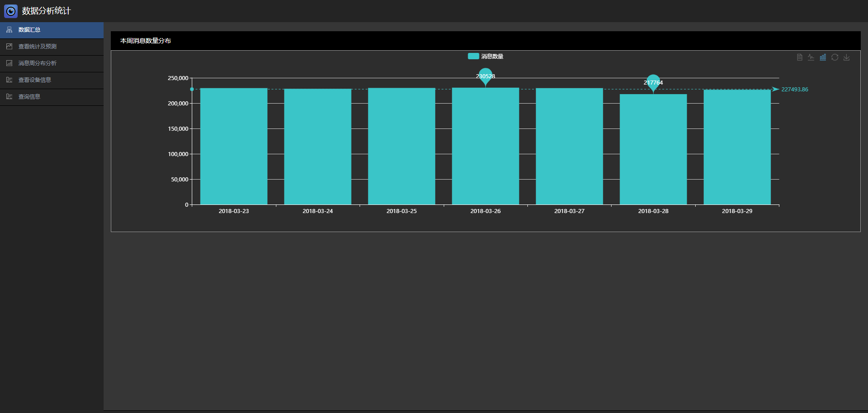Screen dimensions: 868x413
Task: Click the max value marker 230528
Action: tap(485, 76)
